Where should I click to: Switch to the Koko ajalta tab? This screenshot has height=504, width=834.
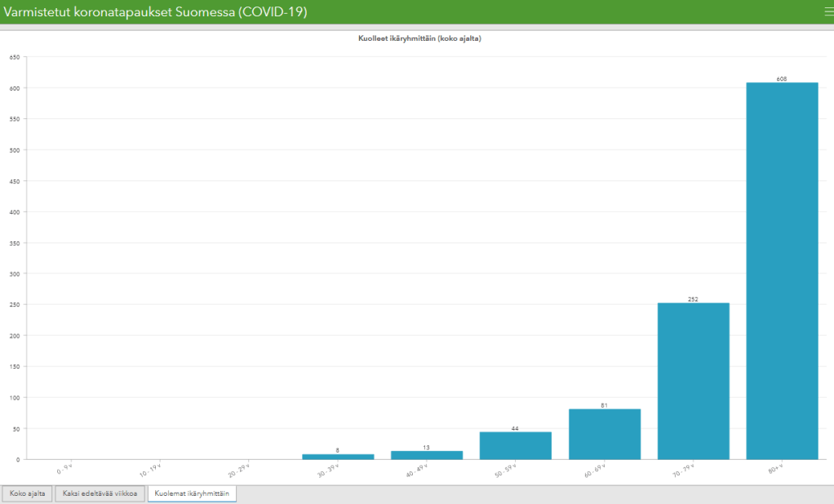point(27,494)
